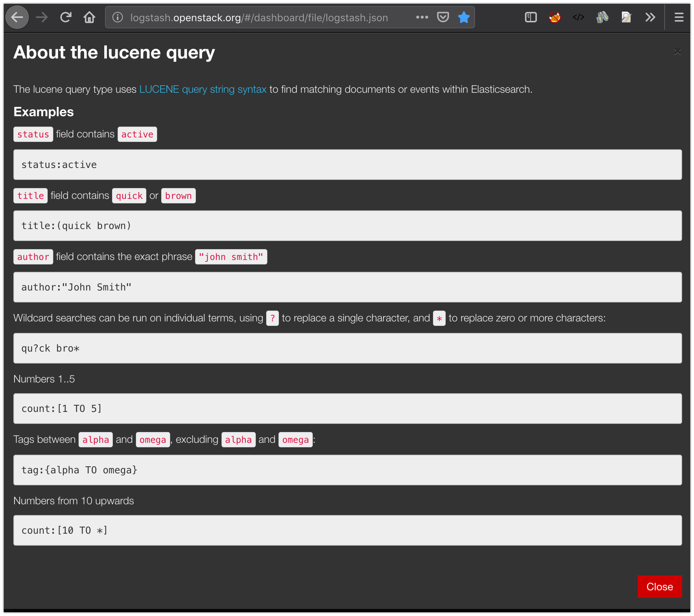The height and width of the screenshot is (616, 694).
Task: Dismiss dialog with the top-right X
Action: coord(677,52)
